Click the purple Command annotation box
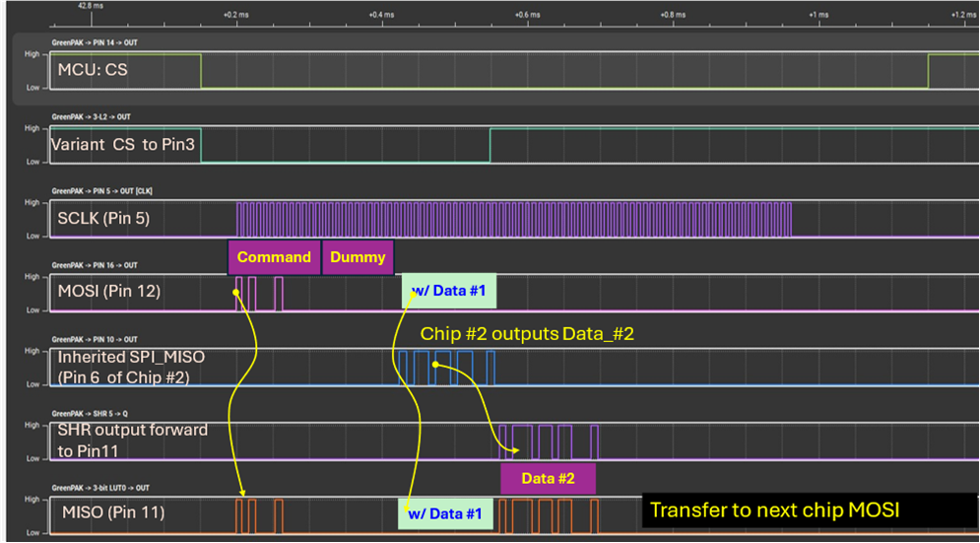This screenshot has width=980, height=543. (x=274, y=257)
